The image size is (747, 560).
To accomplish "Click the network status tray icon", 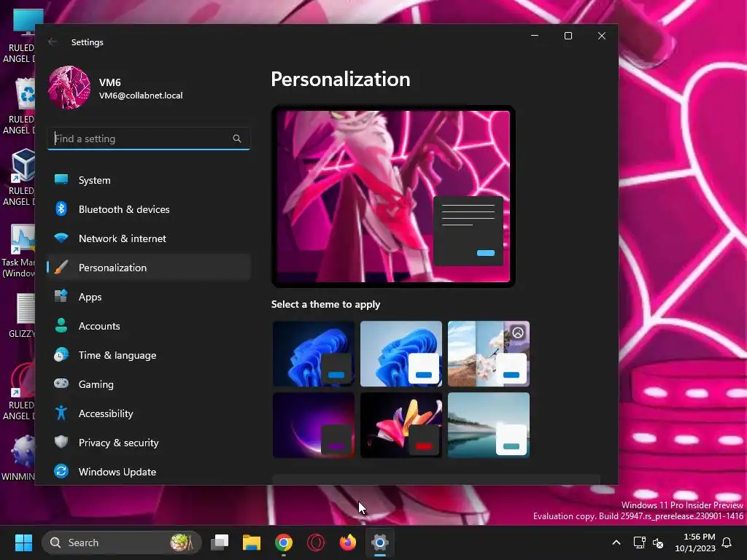I will pos(639,542).
